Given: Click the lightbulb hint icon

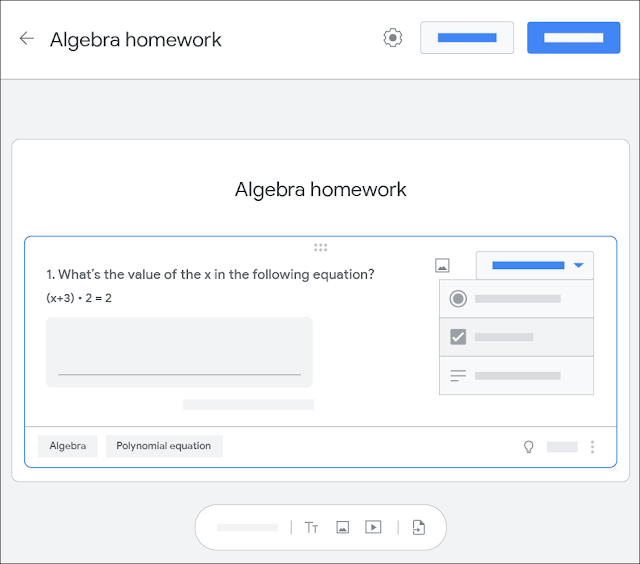Looking at the screenshot, I should [x=529, y=447].
